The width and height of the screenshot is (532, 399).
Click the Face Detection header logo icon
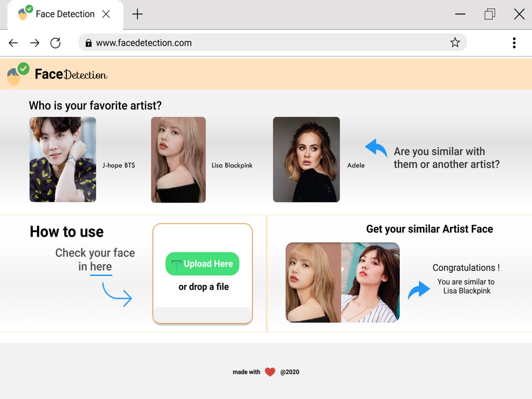click(18, 74)
